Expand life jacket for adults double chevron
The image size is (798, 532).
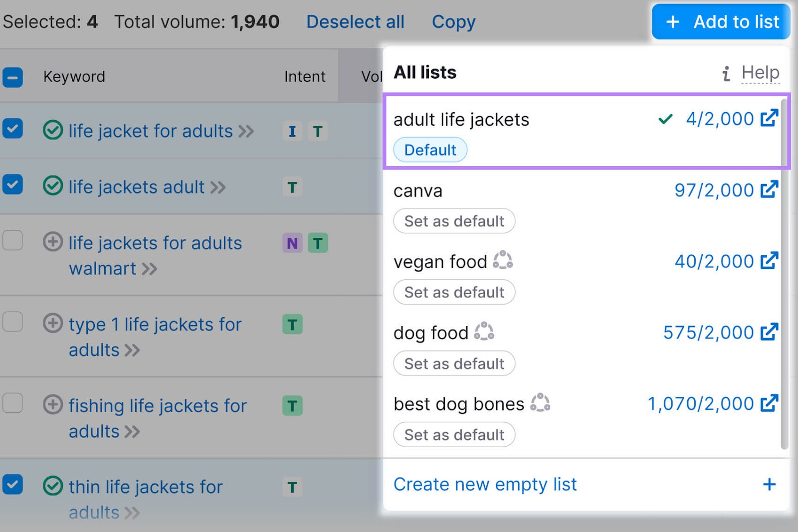click(x=246, y=132)
